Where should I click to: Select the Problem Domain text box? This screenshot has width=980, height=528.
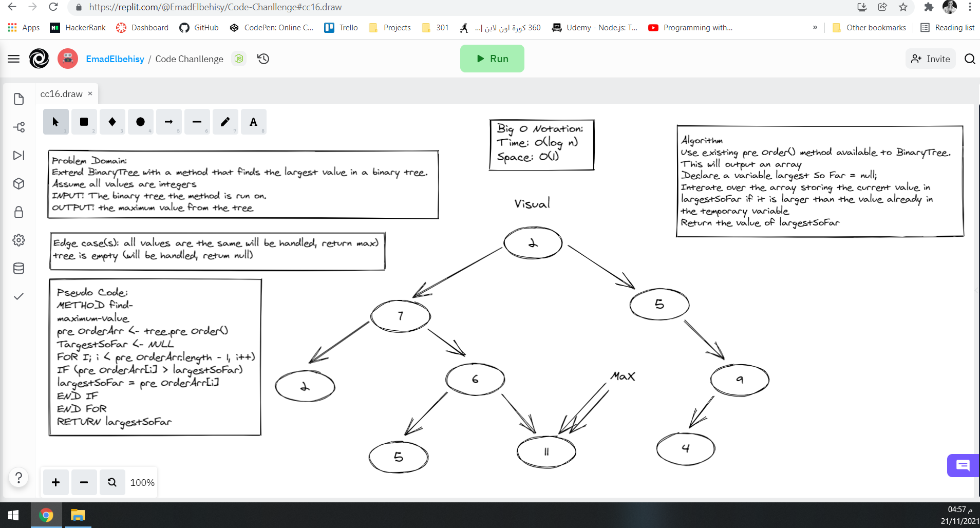click(x=243, y=184)
